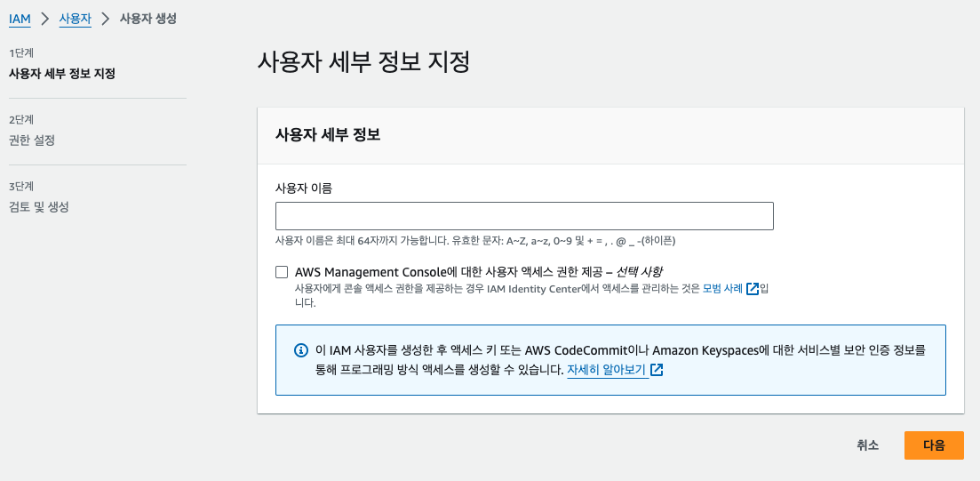Click the 3단계 step label
This screenshot has width=980, height=481.
(21, 187)
